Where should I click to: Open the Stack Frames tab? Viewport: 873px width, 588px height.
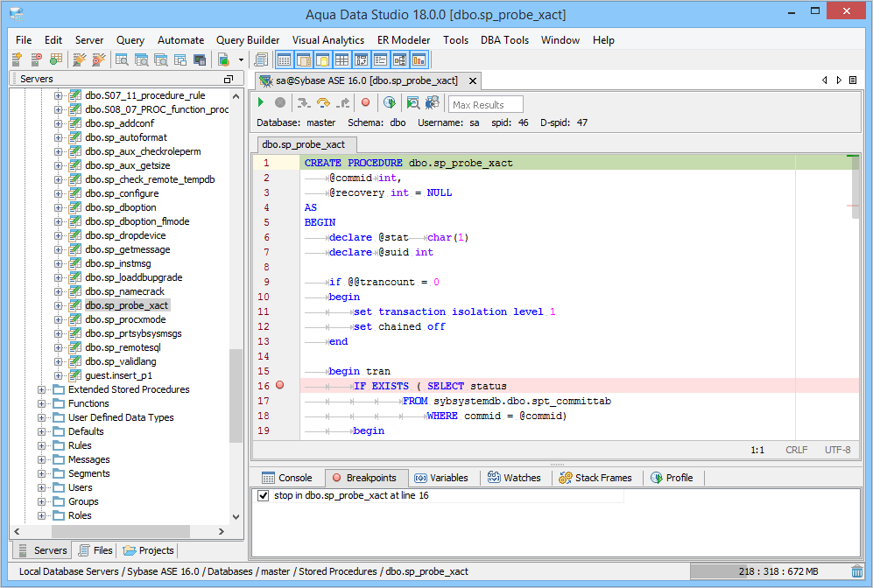[x=595, y=478]
